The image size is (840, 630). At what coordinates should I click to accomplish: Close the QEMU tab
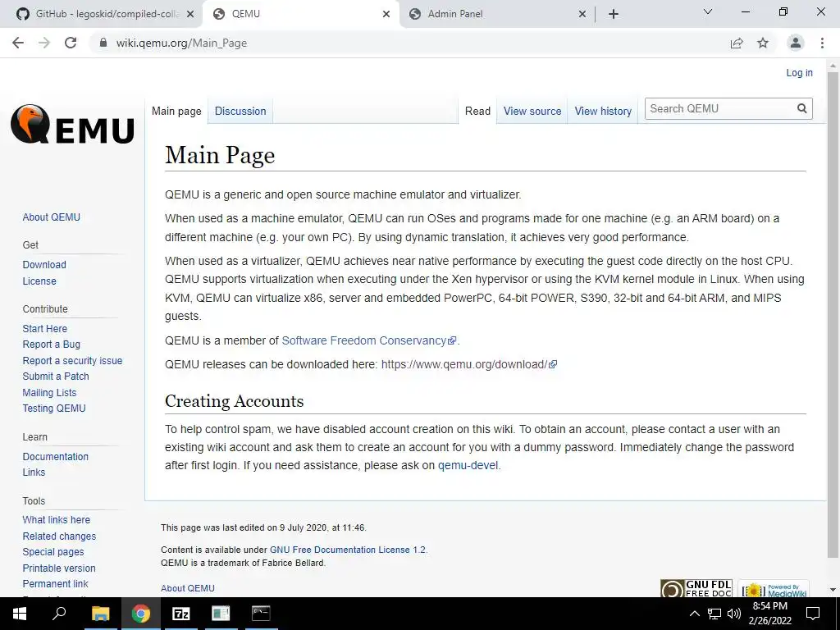(x=386, y=15)
